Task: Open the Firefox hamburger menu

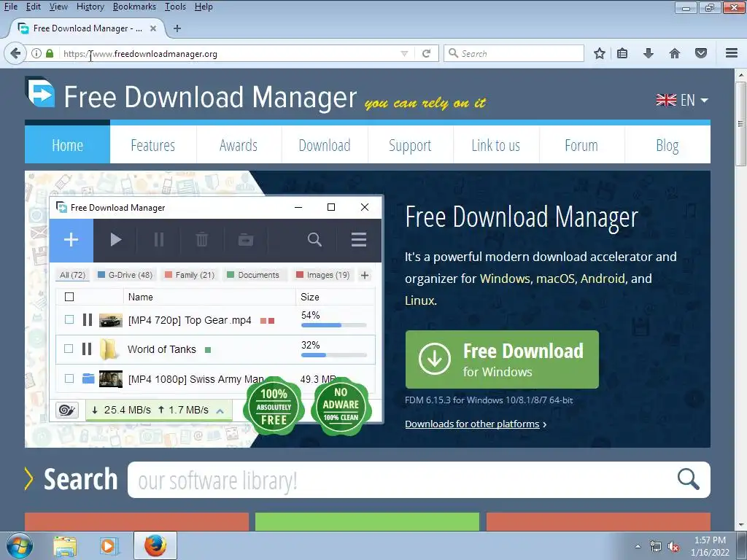Action: click(732, 53)
